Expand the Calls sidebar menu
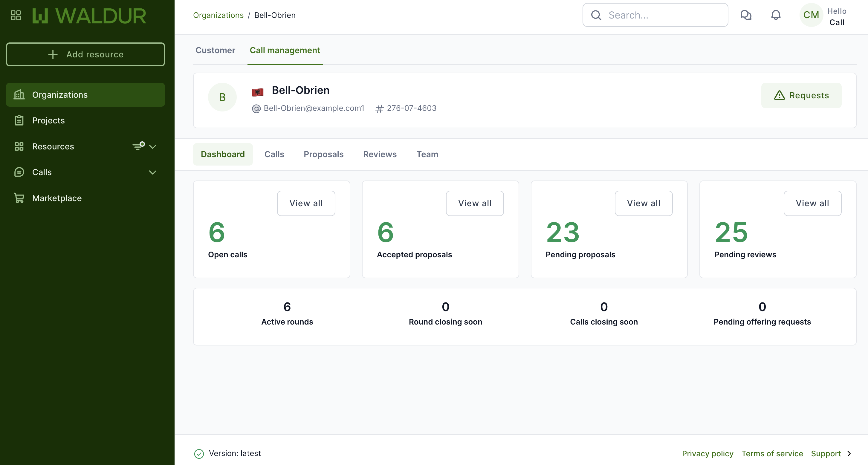This screenshot has height=465, width=868. coord(153,172)
